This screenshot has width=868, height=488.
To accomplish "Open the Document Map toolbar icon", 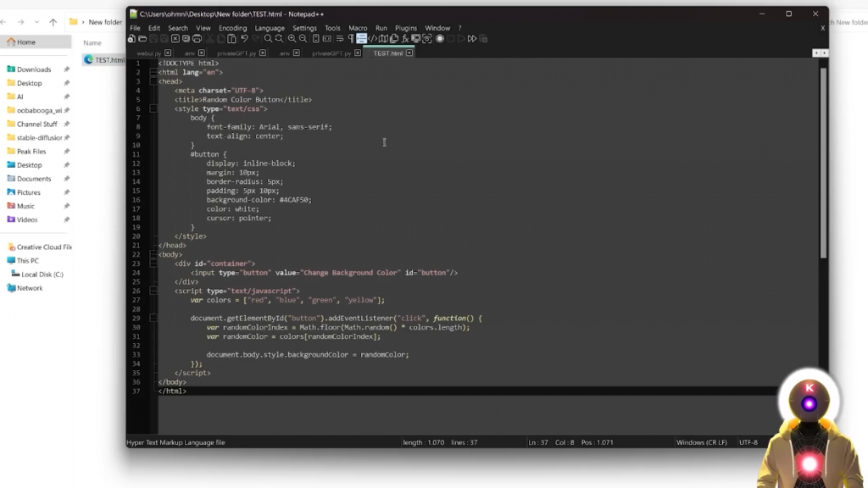I will (383, 39).
